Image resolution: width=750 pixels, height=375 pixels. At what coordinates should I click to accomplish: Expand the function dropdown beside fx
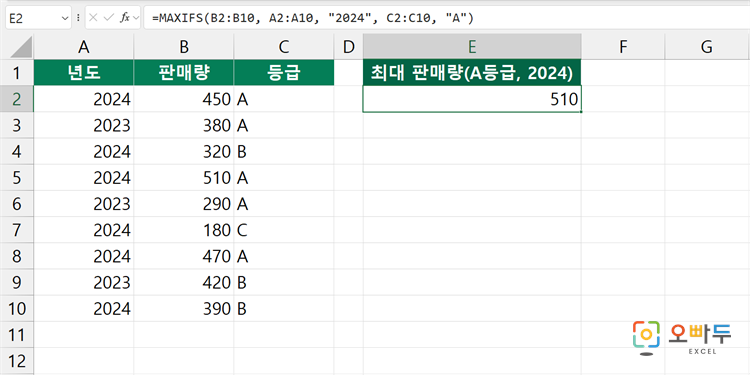point(136,18)
